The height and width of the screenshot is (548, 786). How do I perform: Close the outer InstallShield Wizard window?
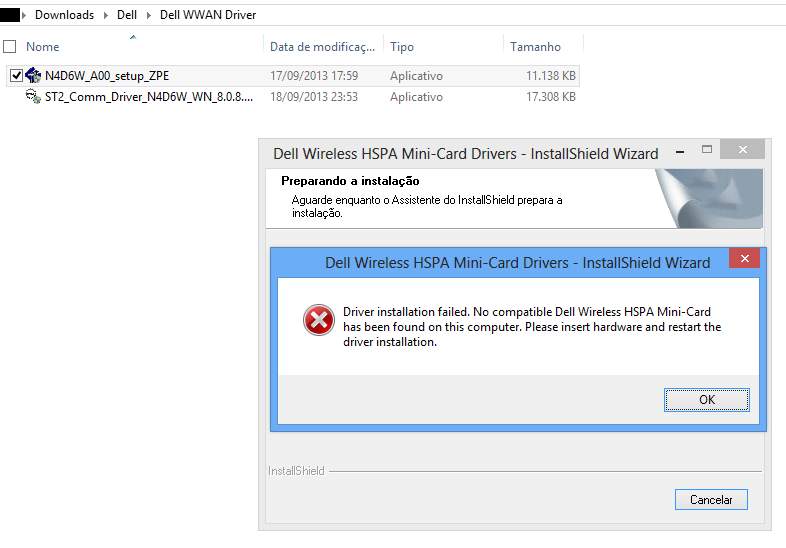tap(742, 149)
